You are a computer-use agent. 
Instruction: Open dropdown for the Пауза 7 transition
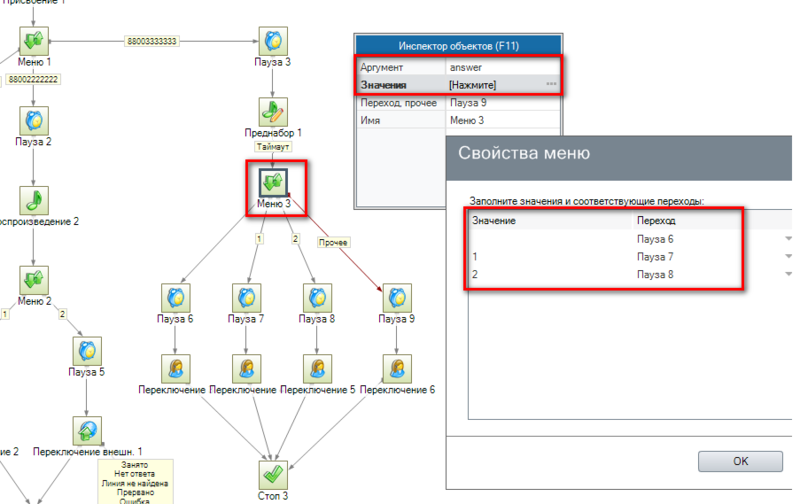click(788, 257)
